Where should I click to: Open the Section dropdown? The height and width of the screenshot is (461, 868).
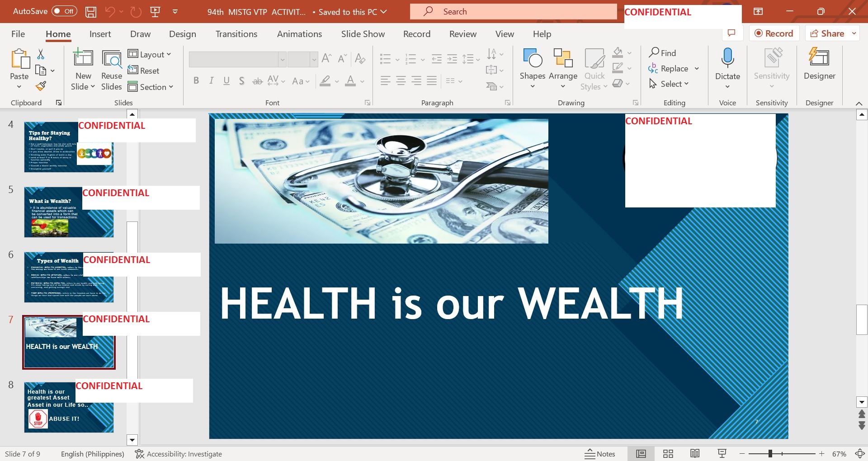(x=151, y=87)
